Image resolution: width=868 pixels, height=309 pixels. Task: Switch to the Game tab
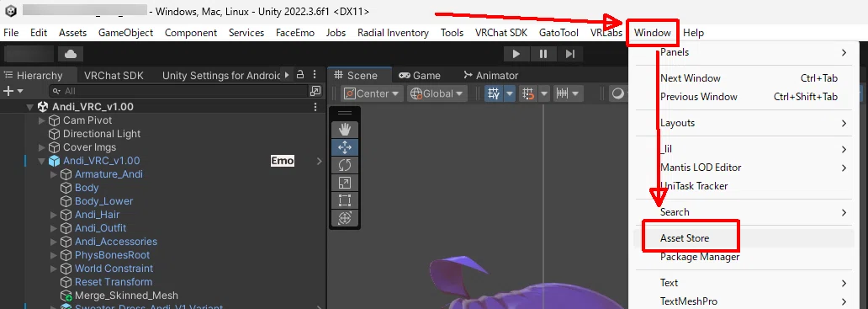(420, 75)
